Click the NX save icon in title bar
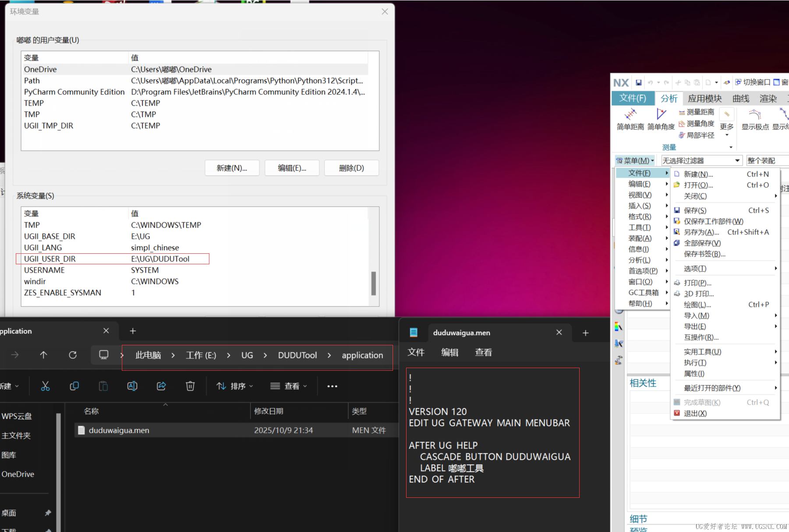The height and width of the screenshot is (532, 789). (638, 82)
